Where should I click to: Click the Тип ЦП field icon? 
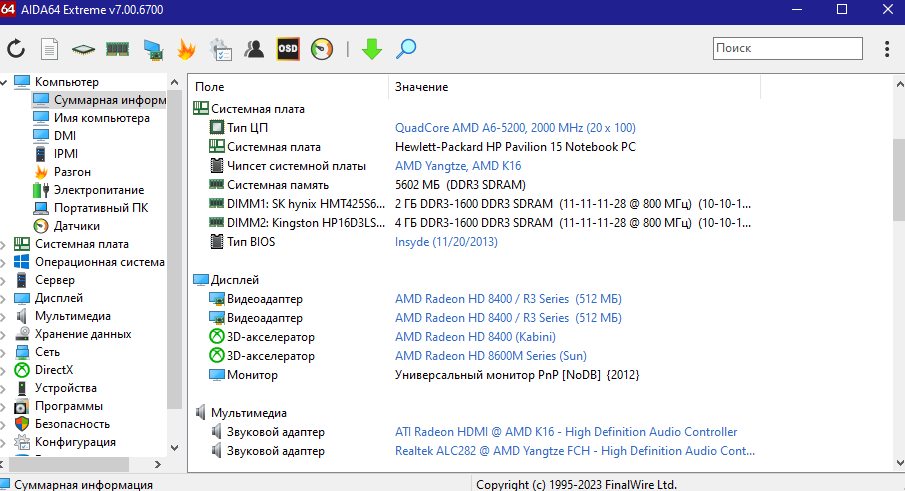[x=216, y=128]
